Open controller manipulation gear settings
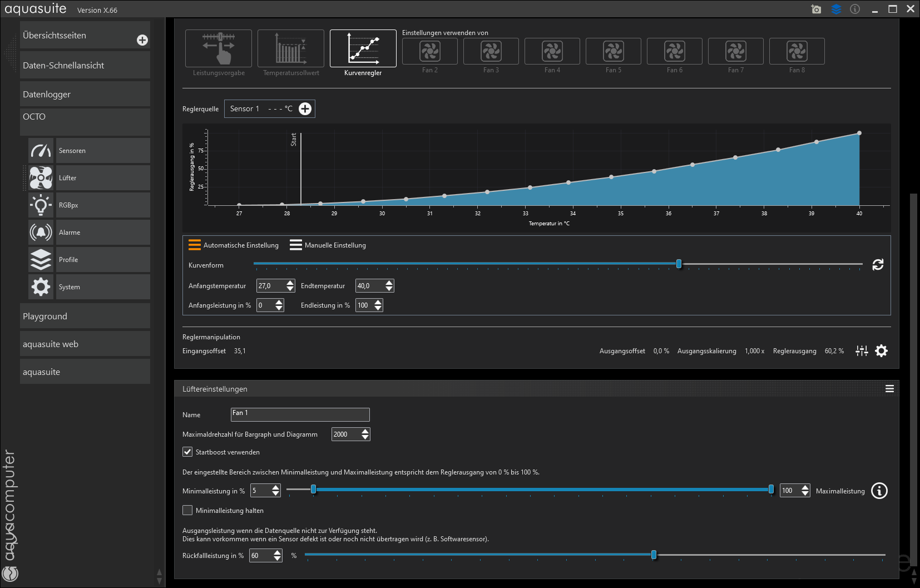 pos(881,351)
